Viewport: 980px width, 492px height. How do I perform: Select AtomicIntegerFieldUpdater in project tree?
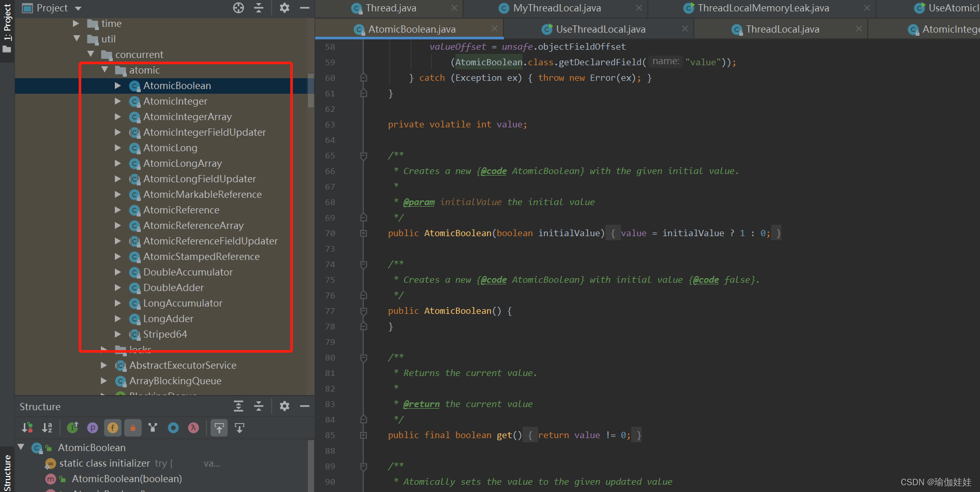[204, 133]
